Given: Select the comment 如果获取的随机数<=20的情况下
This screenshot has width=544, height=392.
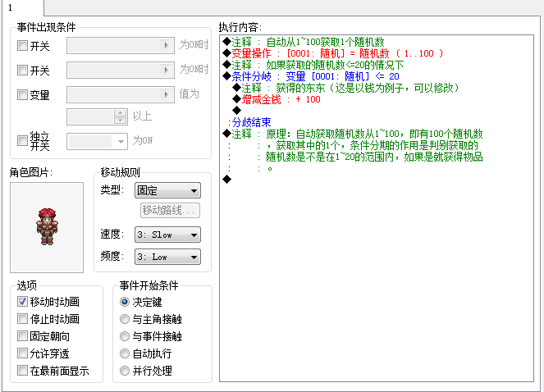Looking at the screenshot, I should point(313,65).
